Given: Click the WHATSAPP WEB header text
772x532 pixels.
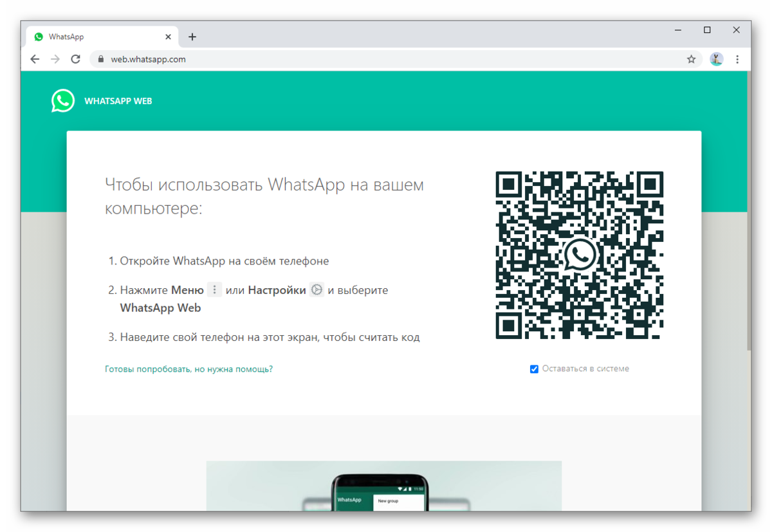Looking at the screenshot, I should coord(118,101).
